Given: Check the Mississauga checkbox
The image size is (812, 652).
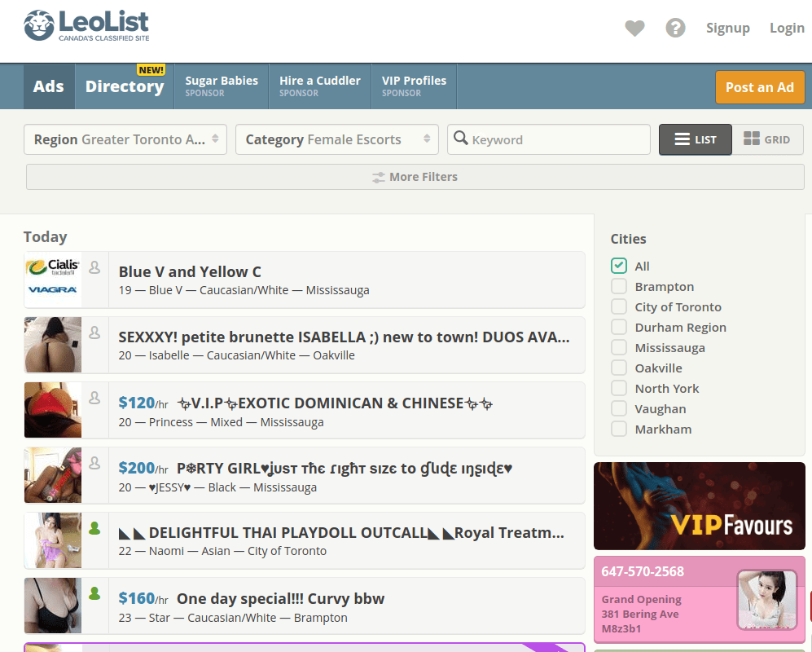Looking at the screenshot, I should click(x=619, y=347).
